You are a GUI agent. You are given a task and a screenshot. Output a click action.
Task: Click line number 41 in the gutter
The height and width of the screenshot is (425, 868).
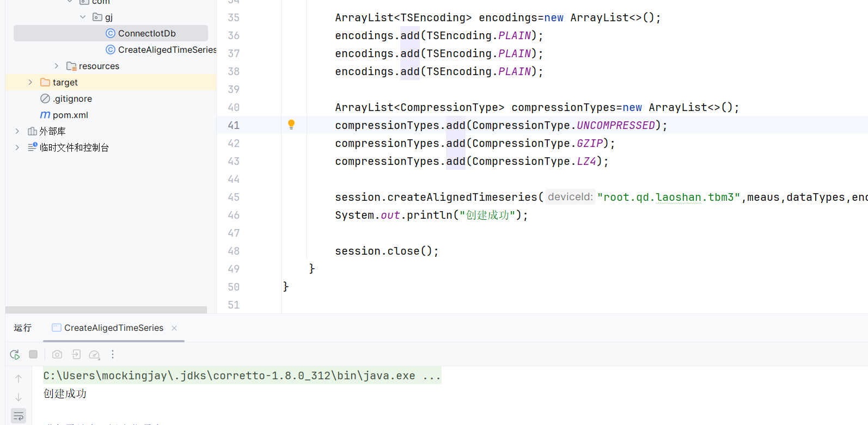pos(234,125)
